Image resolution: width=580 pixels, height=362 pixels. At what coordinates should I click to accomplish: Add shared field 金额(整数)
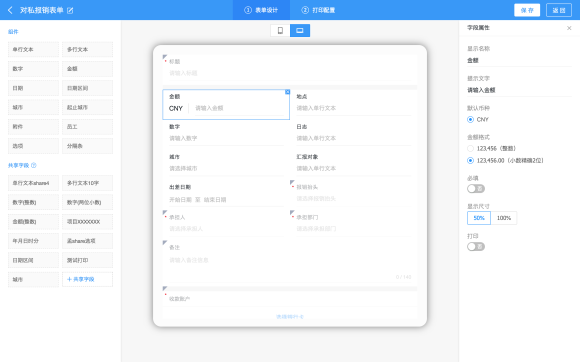pyautogui.click(x=33, y=221)
